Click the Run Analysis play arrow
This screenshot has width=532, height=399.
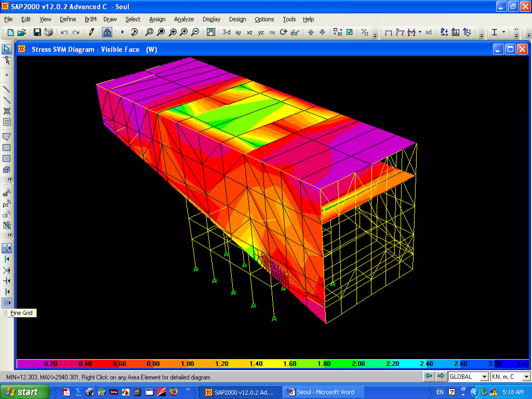tap(122, 32)
